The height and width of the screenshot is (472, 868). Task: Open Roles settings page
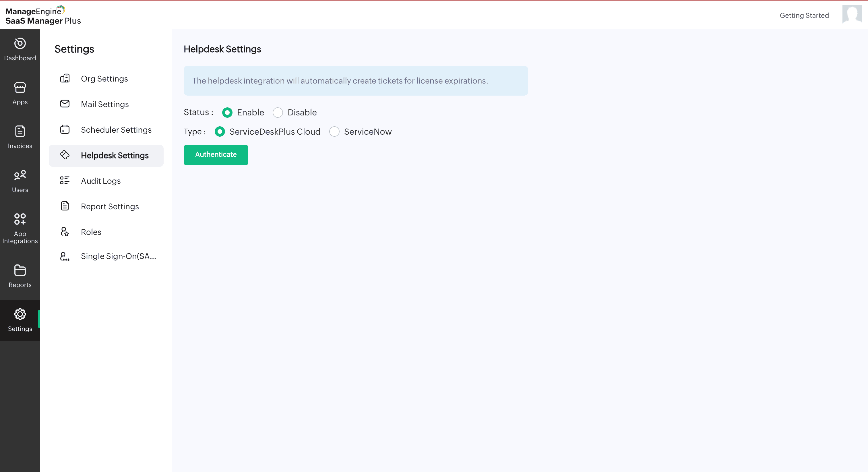coord(91,232)
